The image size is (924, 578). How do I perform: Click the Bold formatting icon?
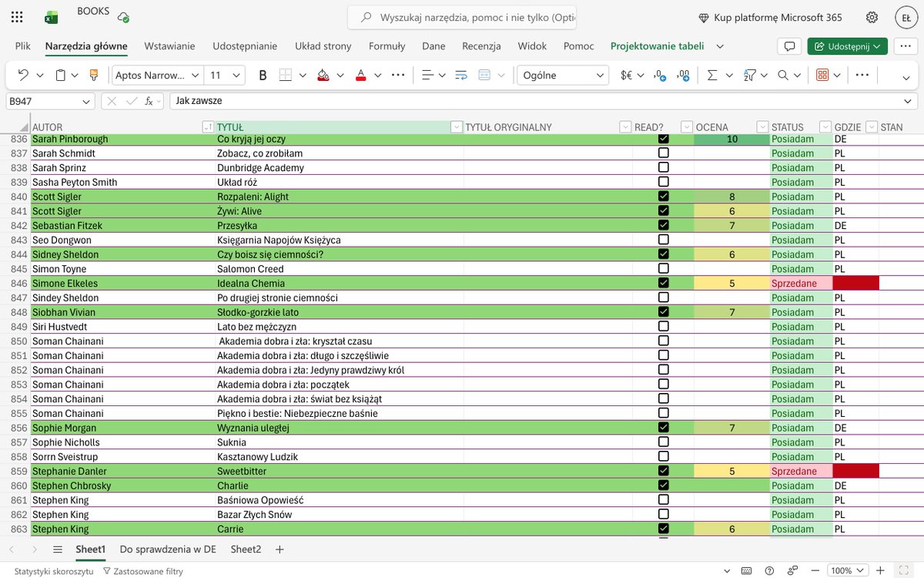coord(263,75)
